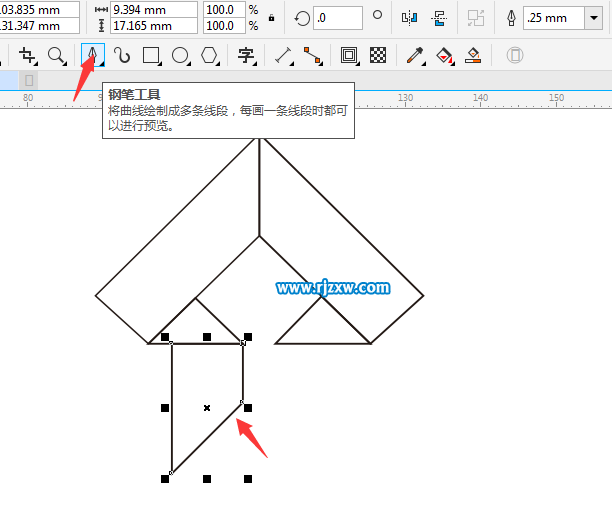The height and width of the screenshot is (527, 612).
Task: Select the Artistic Media curve tool
Action: tap(122, 55)
